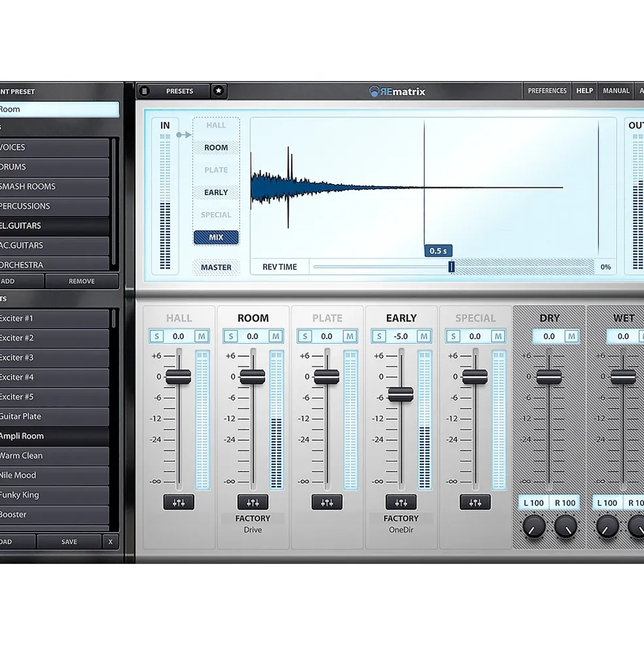Select the Ampli Room preset
Image resolution: width=644 pixels, height=645 pixels.
tap(54, 436)
